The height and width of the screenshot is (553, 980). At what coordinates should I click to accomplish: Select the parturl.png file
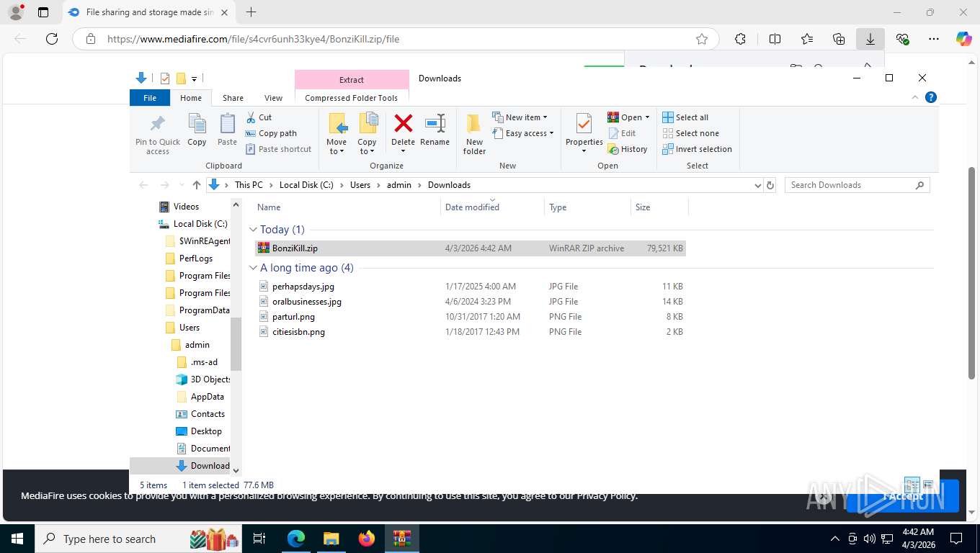click(x=471, y=317)
